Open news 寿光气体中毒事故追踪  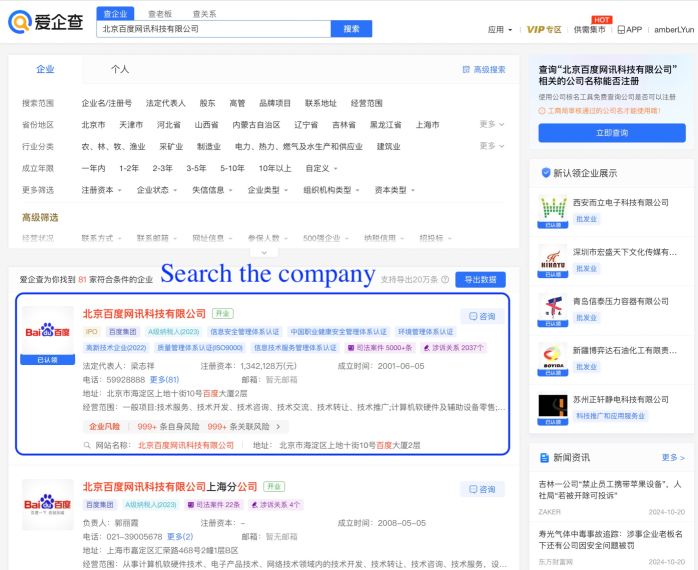[x=611, y=539]
